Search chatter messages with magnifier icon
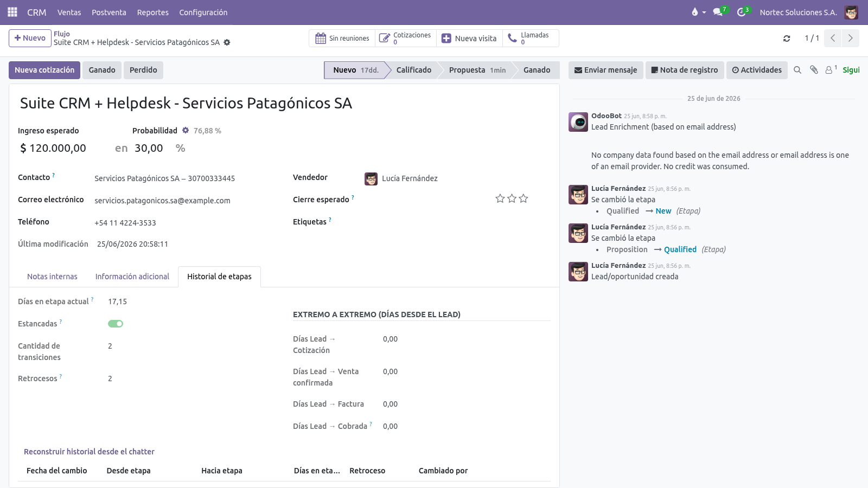 point(797,70)
